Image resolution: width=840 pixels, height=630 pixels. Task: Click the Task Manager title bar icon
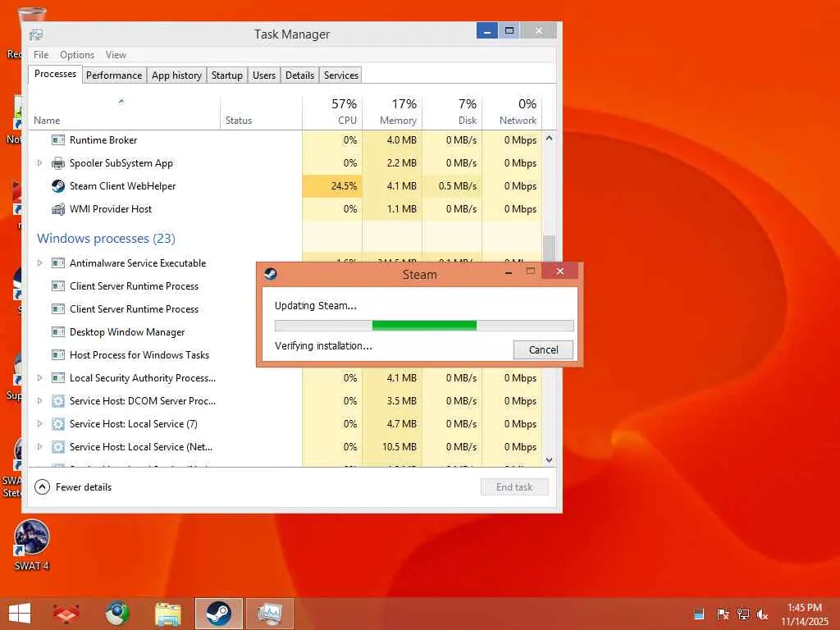pos(36,34)
